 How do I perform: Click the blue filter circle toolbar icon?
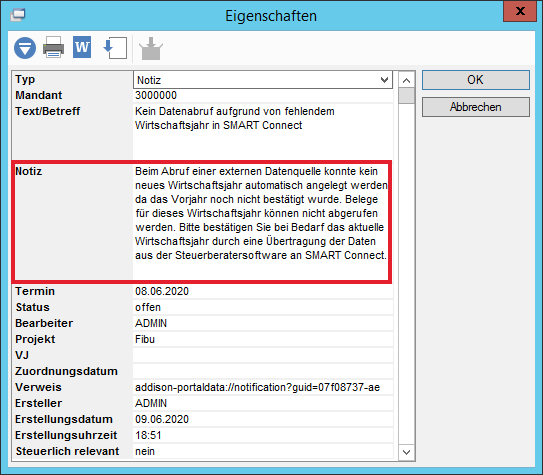[25, 47]
